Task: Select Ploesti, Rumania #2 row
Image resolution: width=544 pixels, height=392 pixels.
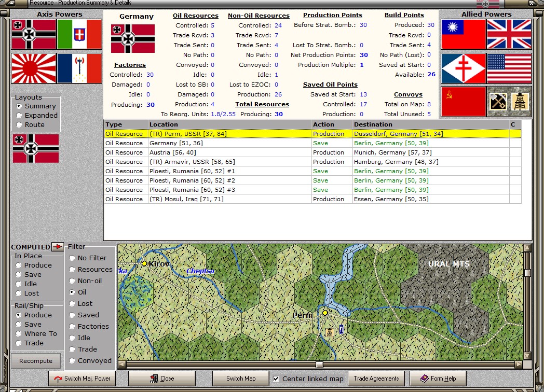Action: tap(312, 180)
